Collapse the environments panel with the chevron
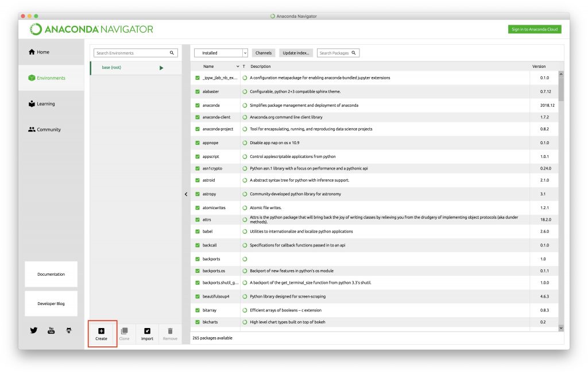This screenshot has width=588, height=374. tap(186, 194)
